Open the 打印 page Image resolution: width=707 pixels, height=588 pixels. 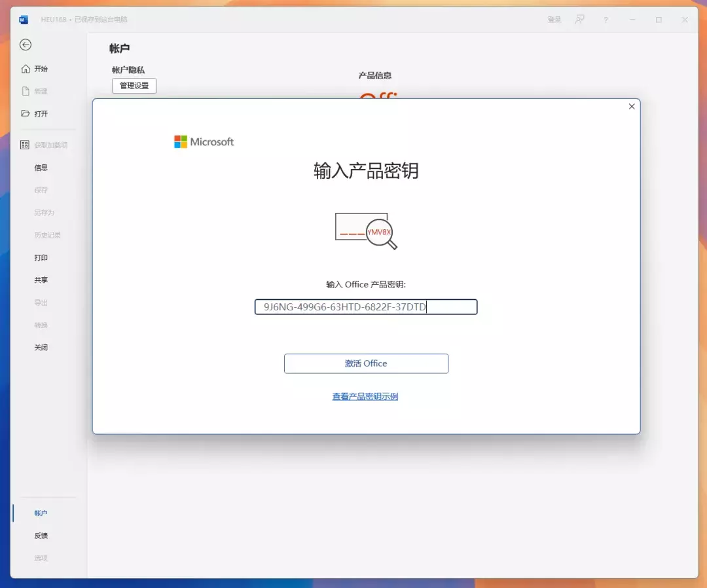[41, 257]
